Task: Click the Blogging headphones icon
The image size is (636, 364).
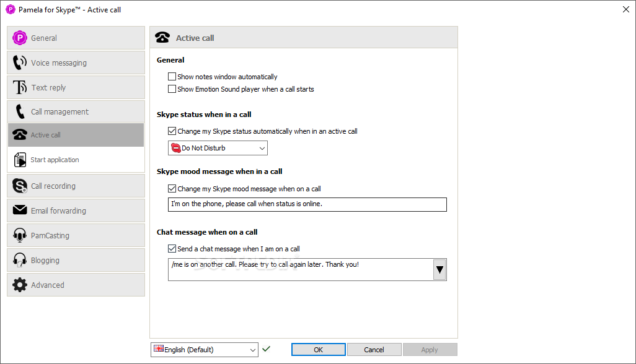Action: 19,260
